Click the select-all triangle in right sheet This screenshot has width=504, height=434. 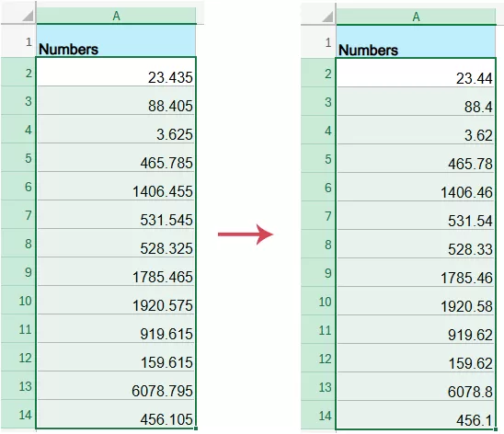tap(327, 17)
